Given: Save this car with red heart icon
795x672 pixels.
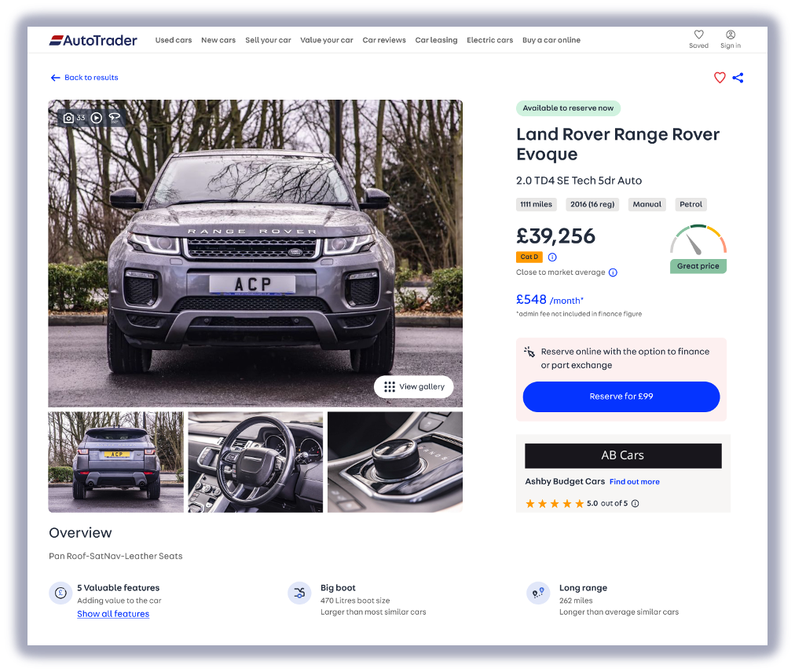Looking at the screenshot, I should (x=720, y=78).
